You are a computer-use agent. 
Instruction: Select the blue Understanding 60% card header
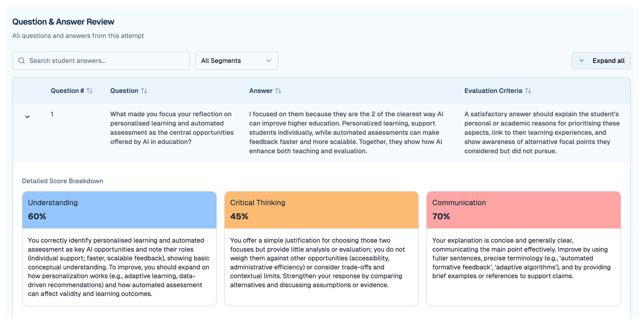119,210
